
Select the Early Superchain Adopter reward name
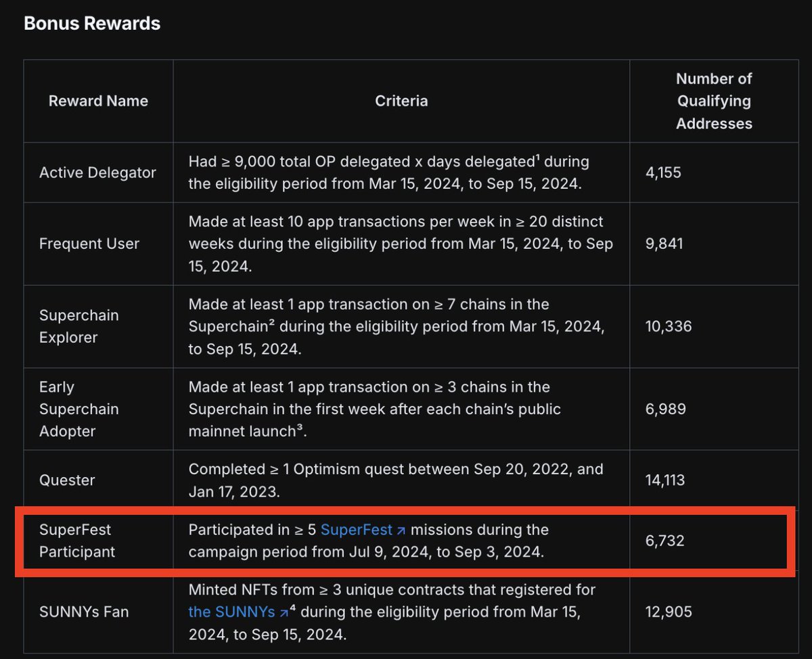78,409
